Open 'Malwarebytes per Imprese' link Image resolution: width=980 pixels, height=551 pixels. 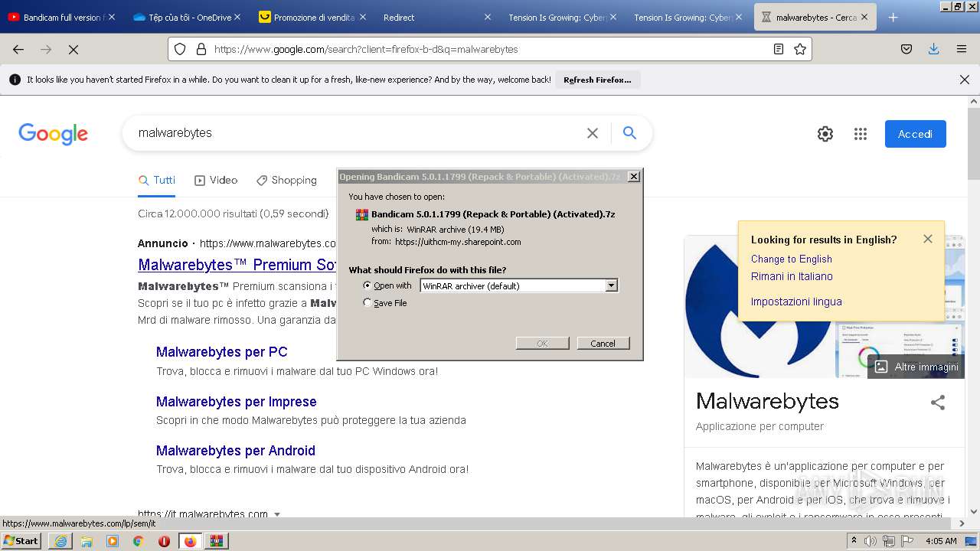237,402
